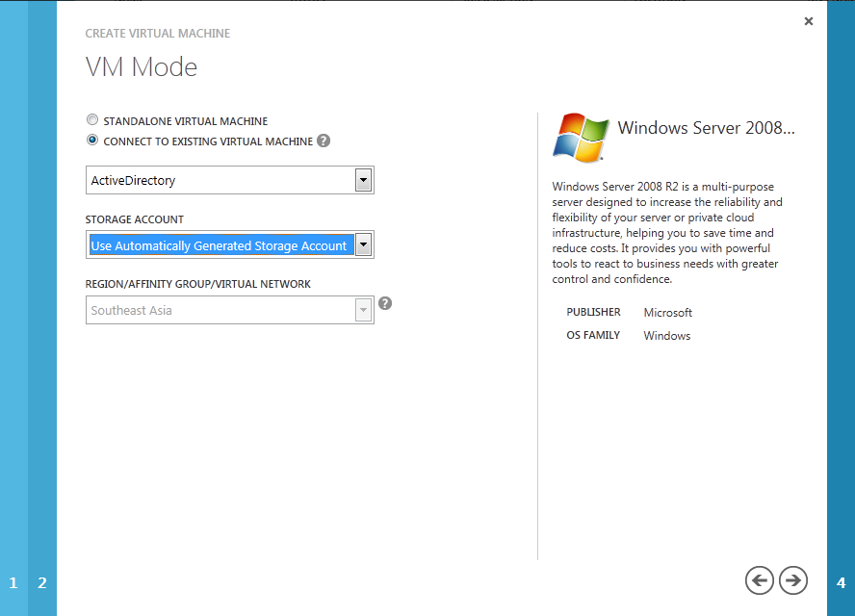Screen dimensions: 855x616
Task: Click the Create Virtual Machine header text
Action: 158,34
